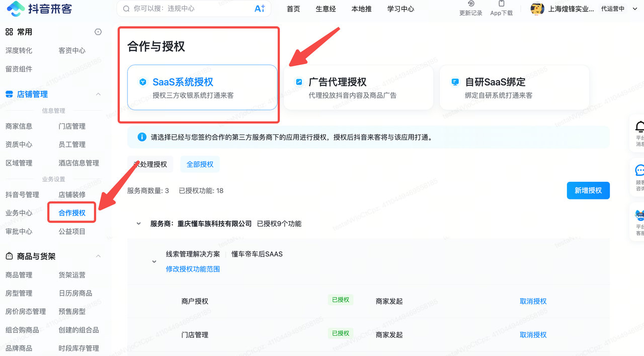This screenshot has width=644, height=356.
Task: Click the SaaS系统授权 cube icon
Action: [143, 82]
